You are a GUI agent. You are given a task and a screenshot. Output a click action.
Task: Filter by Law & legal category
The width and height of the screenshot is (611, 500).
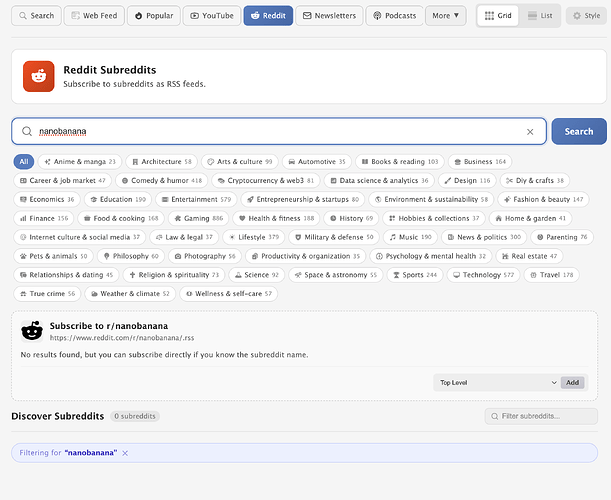point(184,237)
